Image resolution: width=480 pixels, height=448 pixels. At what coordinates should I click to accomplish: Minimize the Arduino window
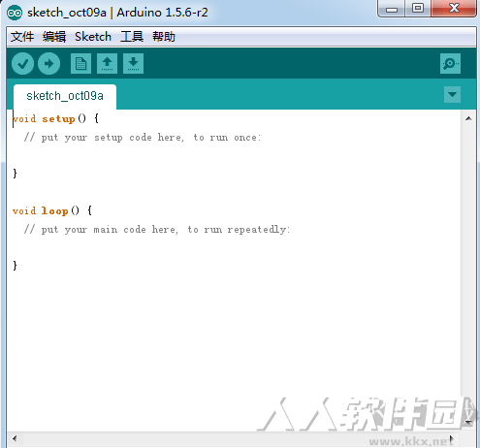(392, 9)
